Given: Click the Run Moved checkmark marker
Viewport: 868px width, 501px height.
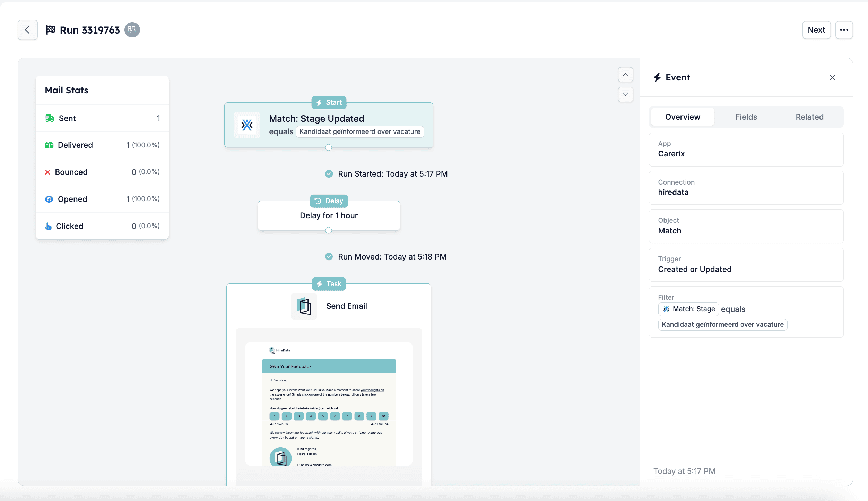Looking at the screenshot, I should tap(329, 257).
